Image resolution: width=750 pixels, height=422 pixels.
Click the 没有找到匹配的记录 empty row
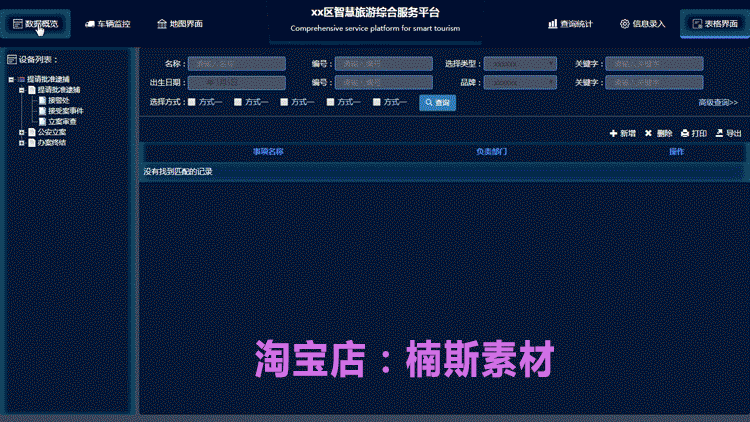[442, 171]
